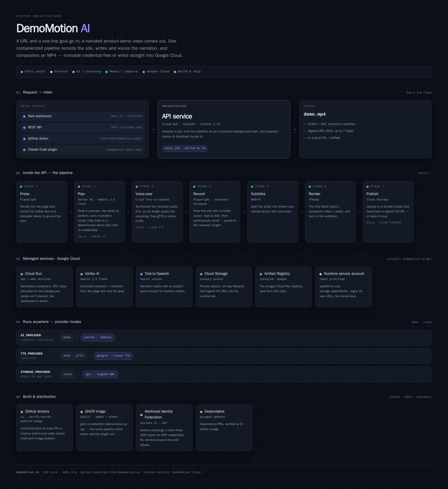Select the google · Cloud TTS pill

pyautogui.click(x=113, y=356)
